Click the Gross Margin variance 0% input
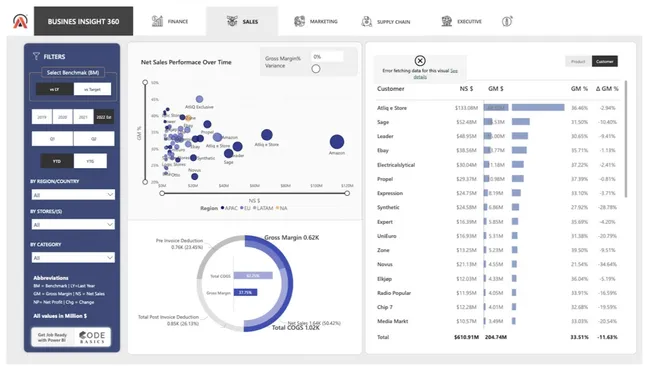The height and width of the screenshot is (366, 650). 327,57
